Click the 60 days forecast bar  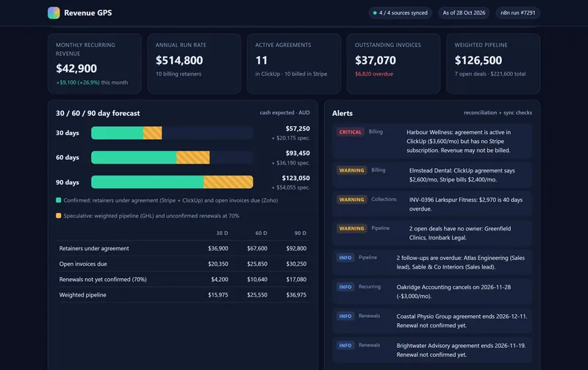click(172, 158)
